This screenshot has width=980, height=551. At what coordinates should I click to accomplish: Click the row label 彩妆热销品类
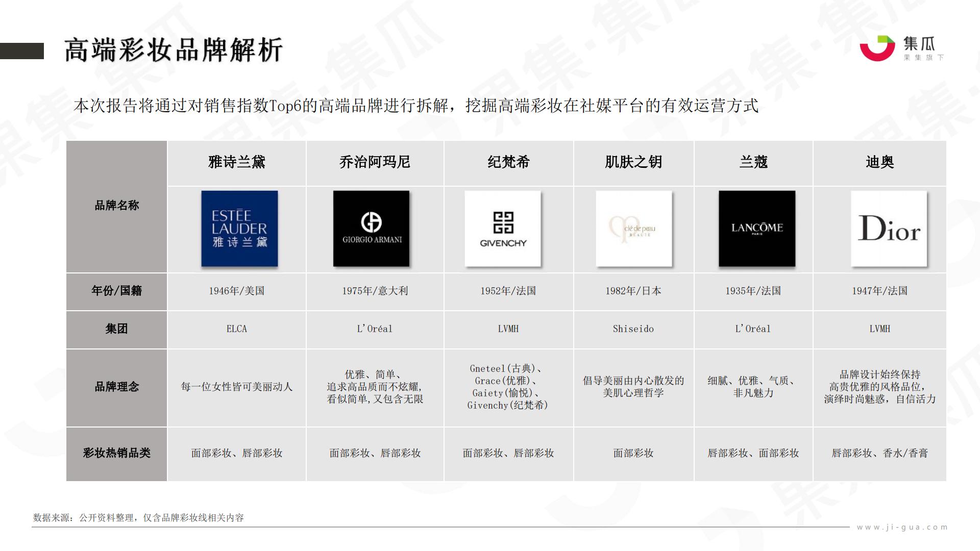pyautogui.click(x=117, y=453)
